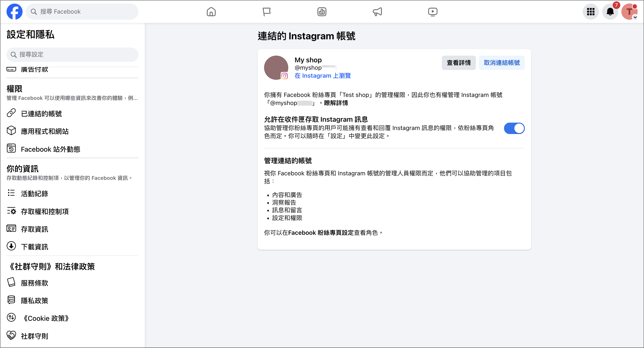Click the download icon beside 下載資訊

(11, 246)
